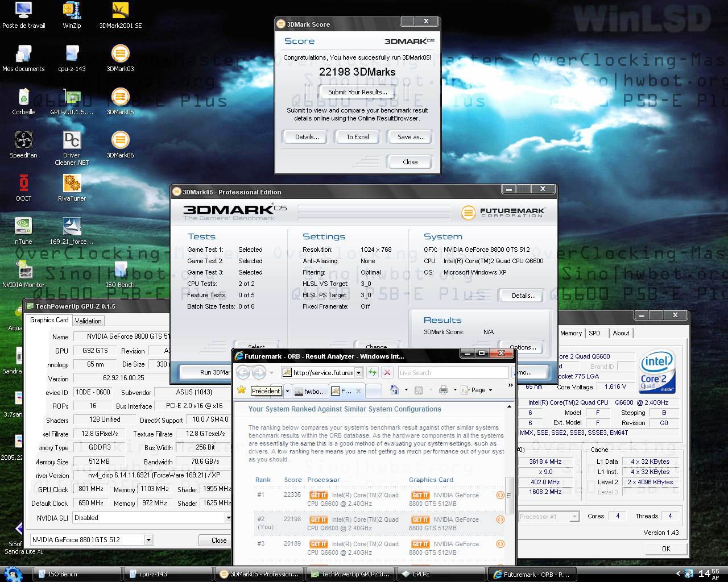Open the 169.21_force driver installer icon

pos(72,231)
